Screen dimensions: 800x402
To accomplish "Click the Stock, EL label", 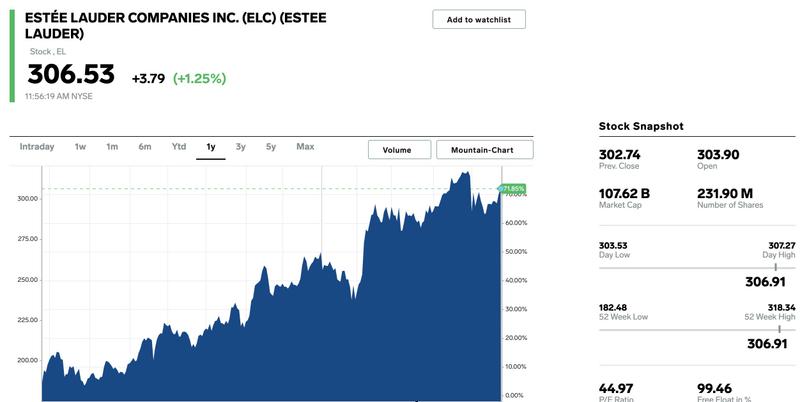I will click(x=48, y=52).
